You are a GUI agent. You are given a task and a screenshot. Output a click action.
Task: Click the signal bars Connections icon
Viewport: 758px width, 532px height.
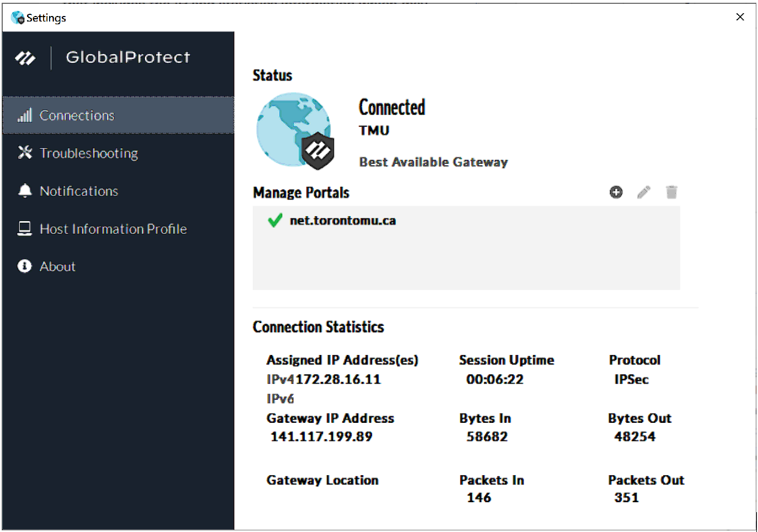pos(25,115)
